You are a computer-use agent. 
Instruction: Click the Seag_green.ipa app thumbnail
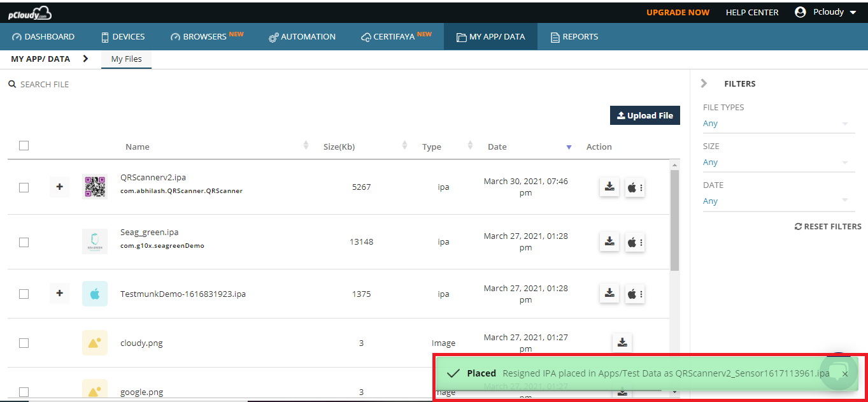[95, 241]
